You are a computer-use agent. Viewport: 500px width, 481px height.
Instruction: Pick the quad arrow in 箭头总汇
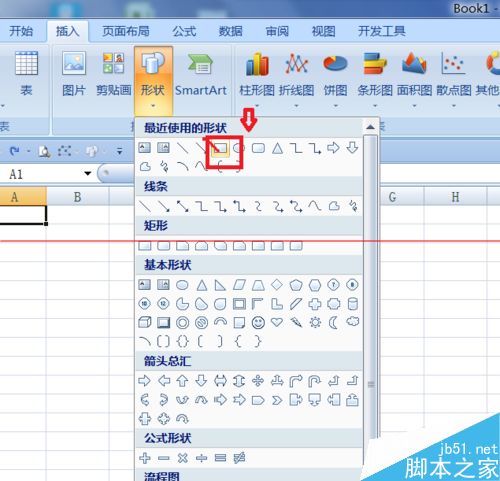tap(258, 380)
